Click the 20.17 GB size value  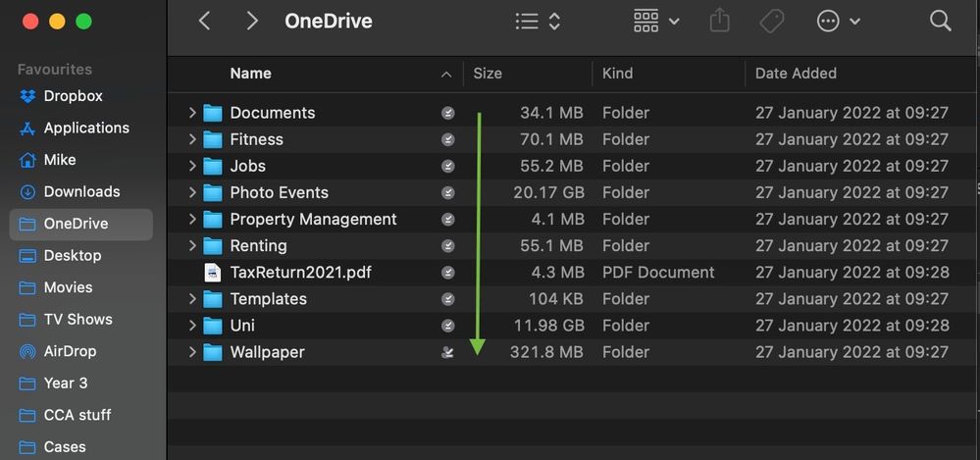[x=548, y=192]
